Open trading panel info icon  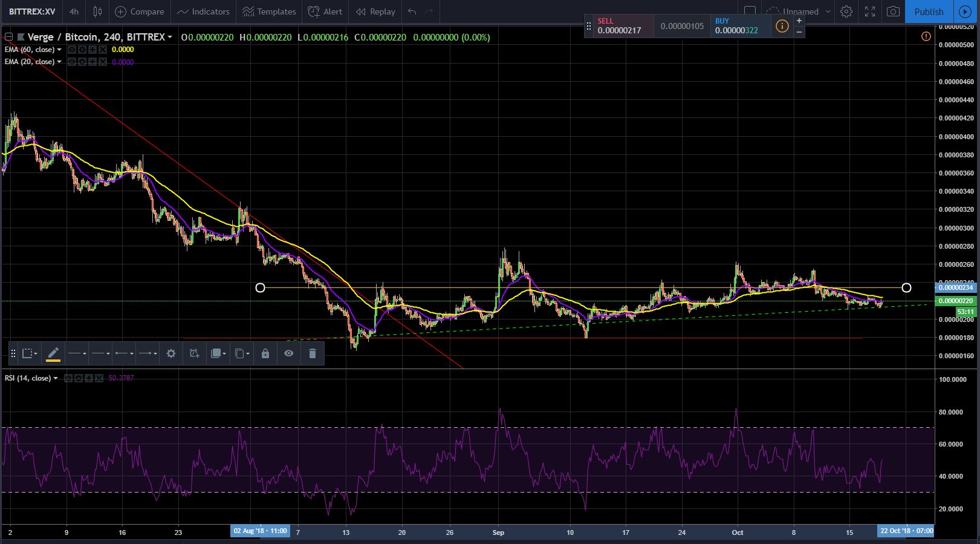782,26
